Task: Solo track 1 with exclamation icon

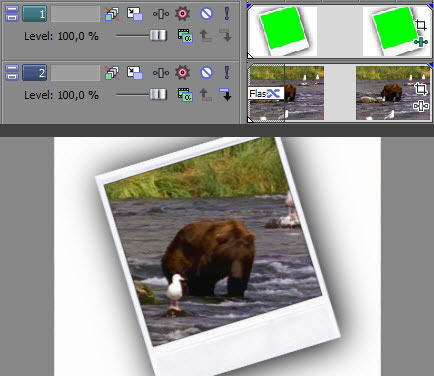Action: [x=227, y=14]
